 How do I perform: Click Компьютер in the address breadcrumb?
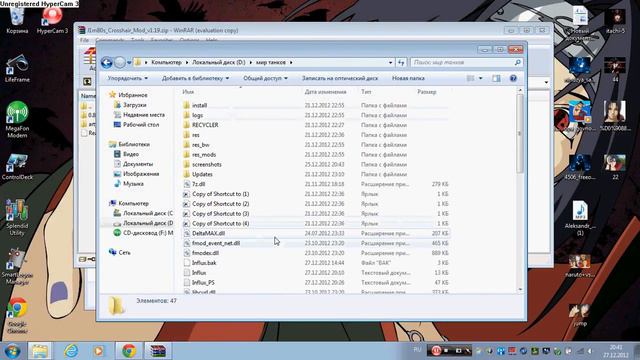click(166, 62)
